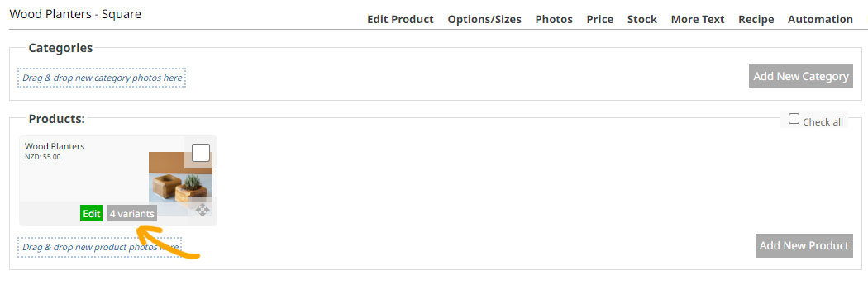The image size is (868, 299).
Task: Click the Add New Product button
Action: coord(804,245)
